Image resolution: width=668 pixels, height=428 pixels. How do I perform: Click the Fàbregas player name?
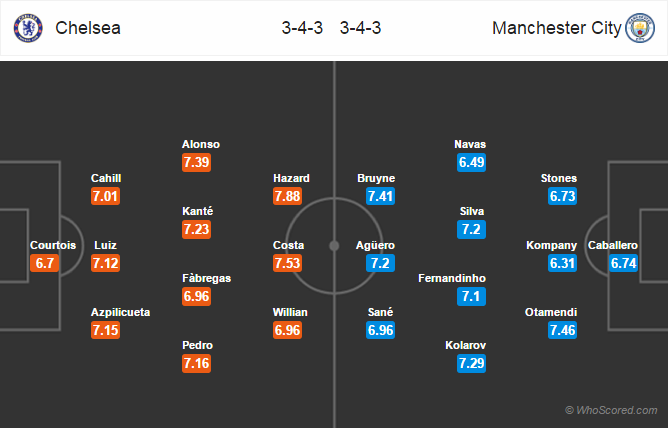[x=207, y=278]
